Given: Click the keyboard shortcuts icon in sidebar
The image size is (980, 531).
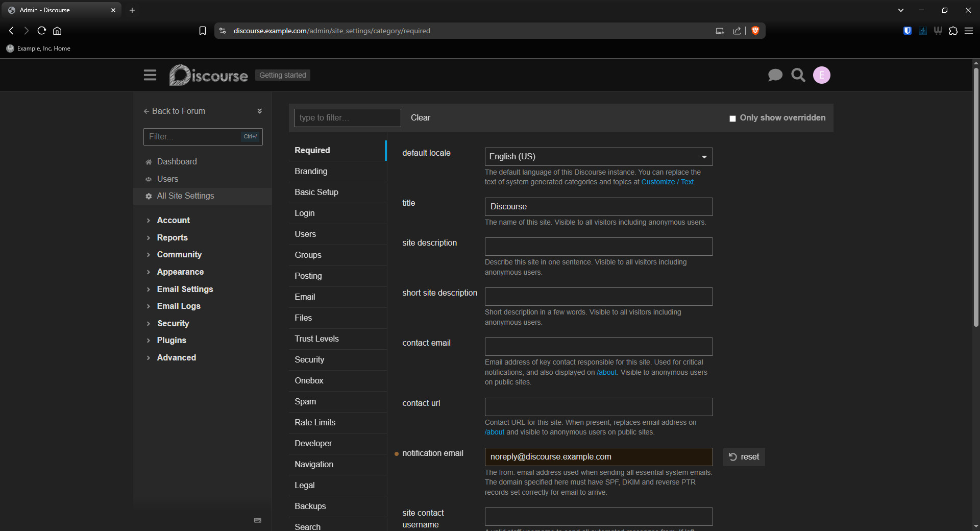Looking at the screenshot, I should (258, 520).
